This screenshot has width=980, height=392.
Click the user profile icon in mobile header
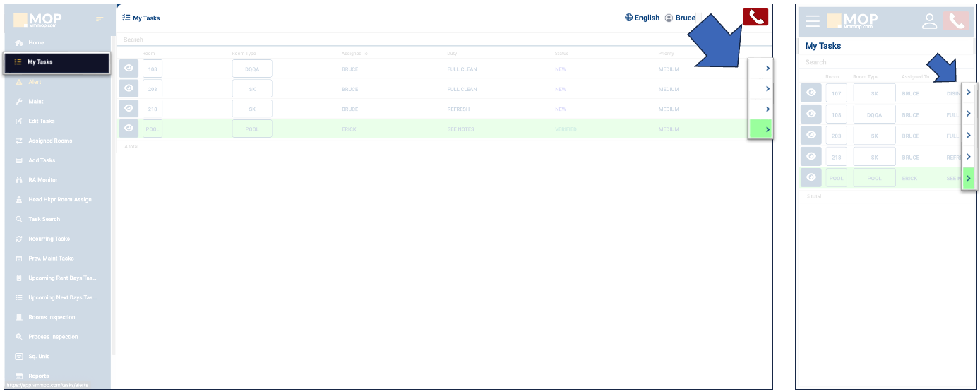929,21
